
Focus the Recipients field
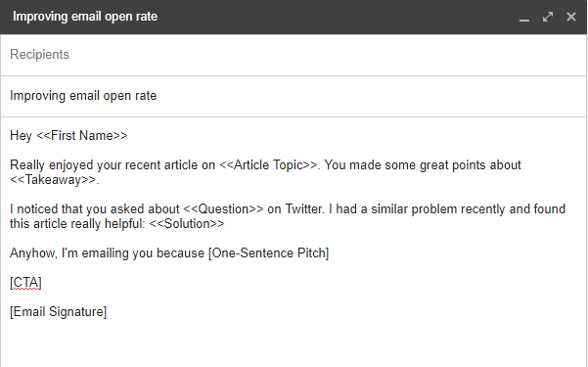tap(294, 55)
